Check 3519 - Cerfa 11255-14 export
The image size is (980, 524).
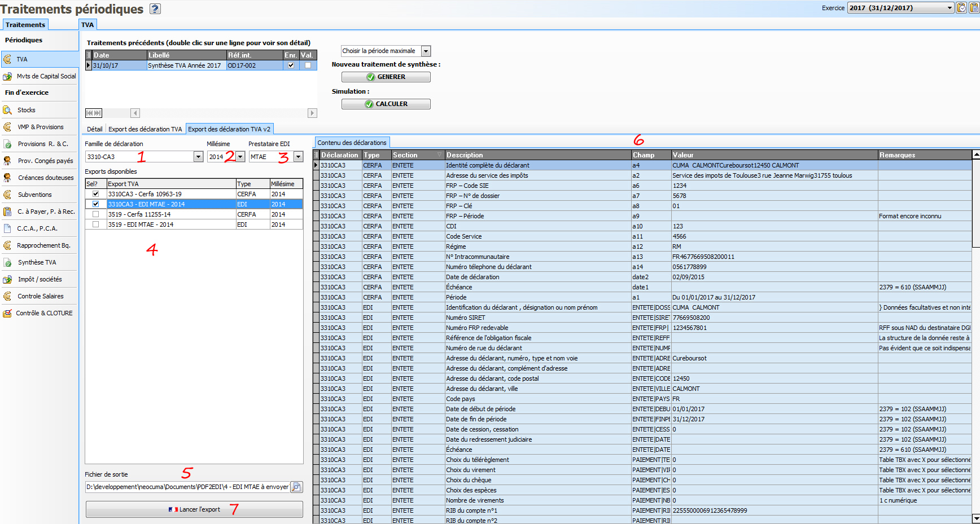click(x=96, y=214)
